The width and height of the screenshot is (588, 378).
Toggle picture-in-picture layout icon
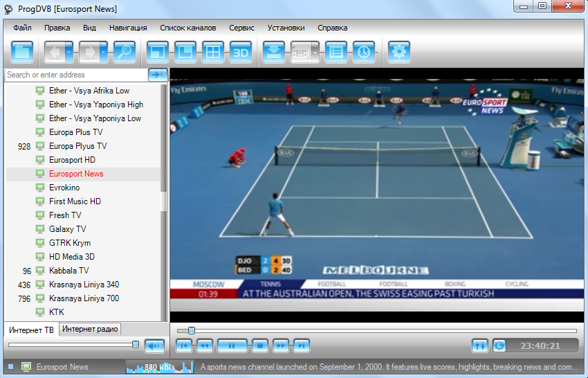[x=185, y=52]
